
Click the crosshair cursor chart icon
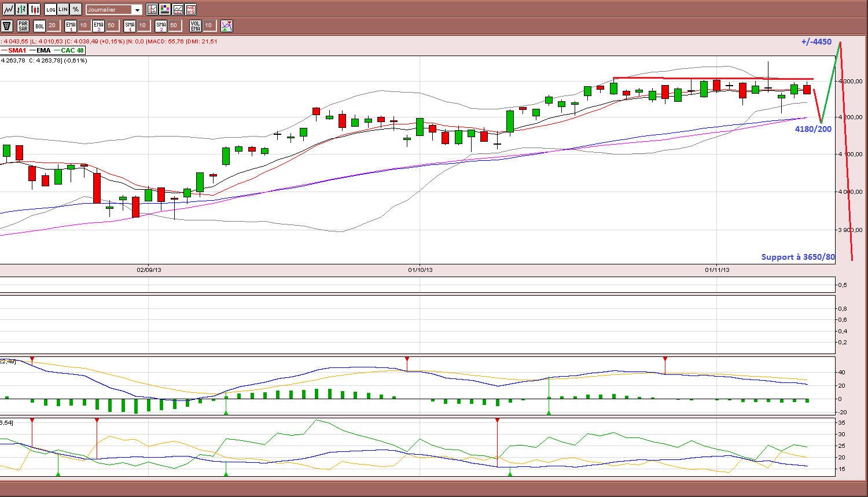pos(152,9)
